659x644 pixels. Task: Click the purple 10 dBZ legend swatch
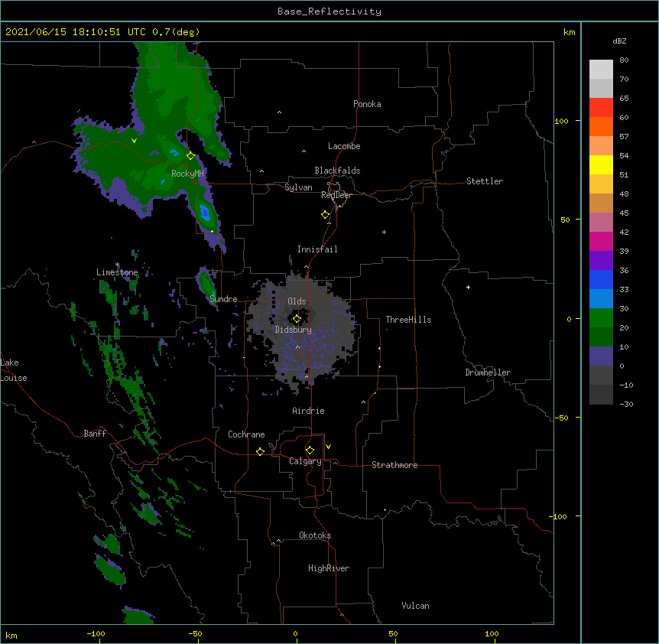pos(601,356)
